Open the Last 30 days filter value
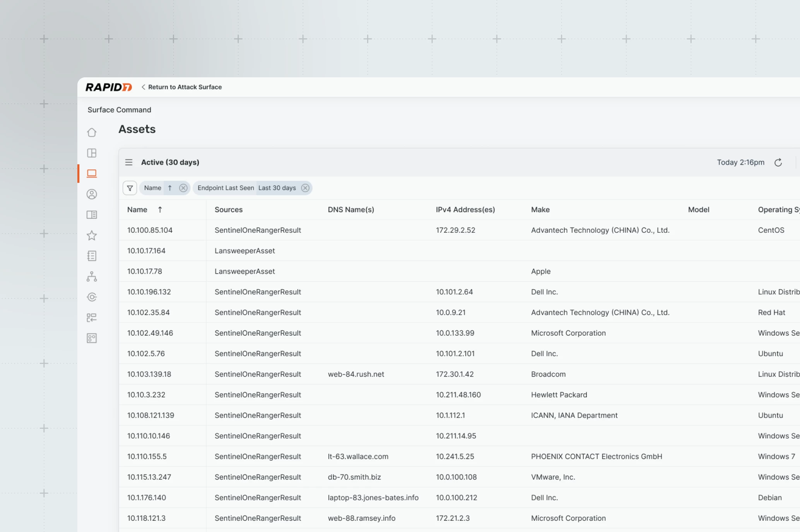The image size is (800, 532). click(277, 188)
